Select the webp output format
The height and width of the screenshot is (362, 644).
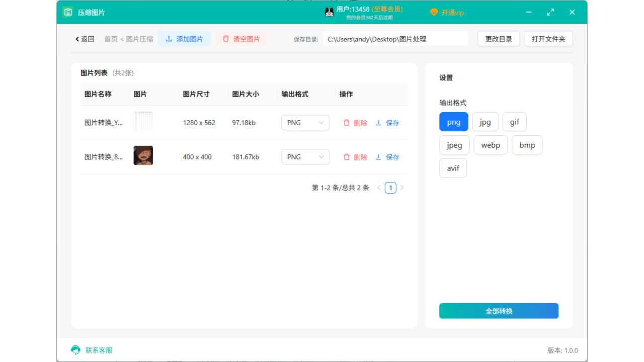[x=491, y=145]
